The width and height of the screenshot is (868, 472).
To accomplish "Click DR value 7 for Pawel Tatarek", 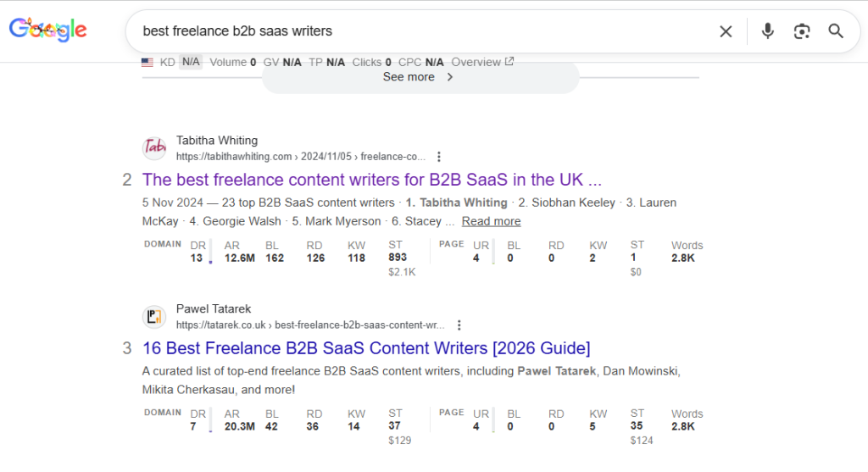I will (193, 426).
